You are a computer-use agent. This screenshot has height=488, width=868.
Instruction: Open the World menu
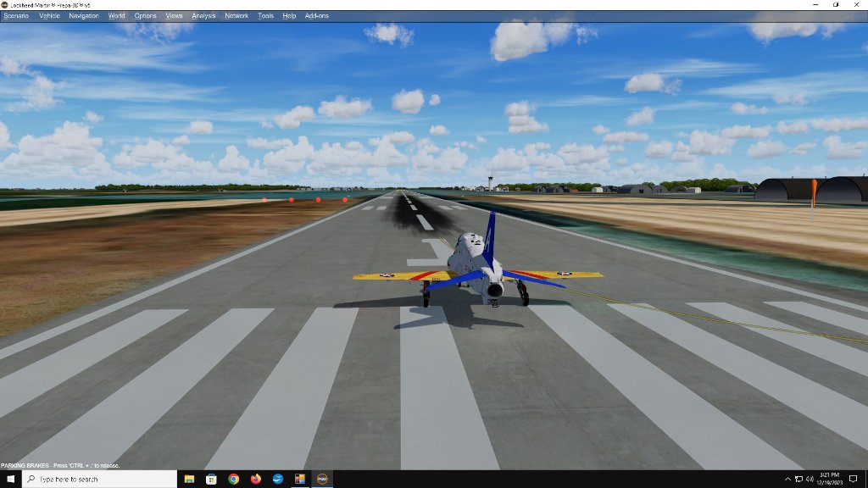(116, 15)
